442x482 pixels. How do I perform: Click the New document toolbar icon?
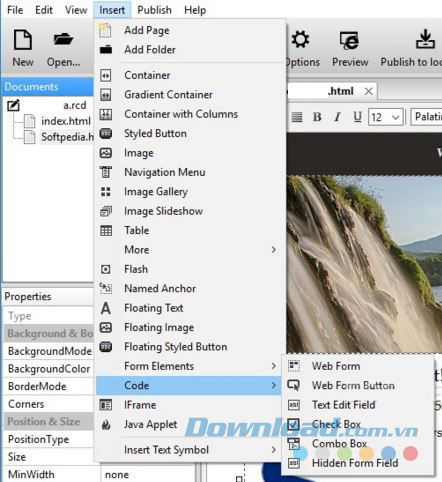click(x=23, y=40)
